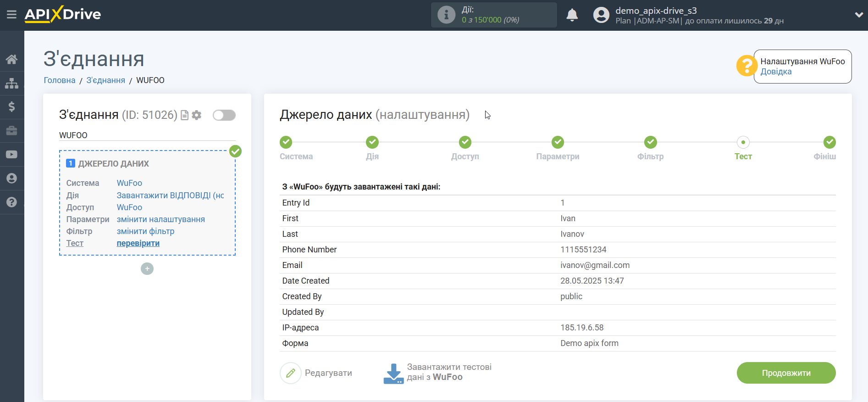Screen dimensions: 868x402
Task: Open the hamburger menu
Action: 11,15
